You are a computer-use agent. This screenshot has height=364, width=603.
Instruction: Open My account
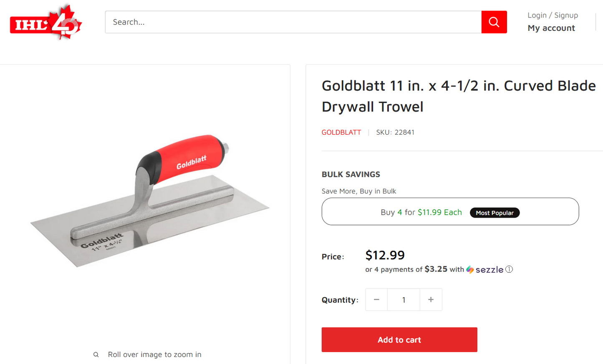[551, 28]
